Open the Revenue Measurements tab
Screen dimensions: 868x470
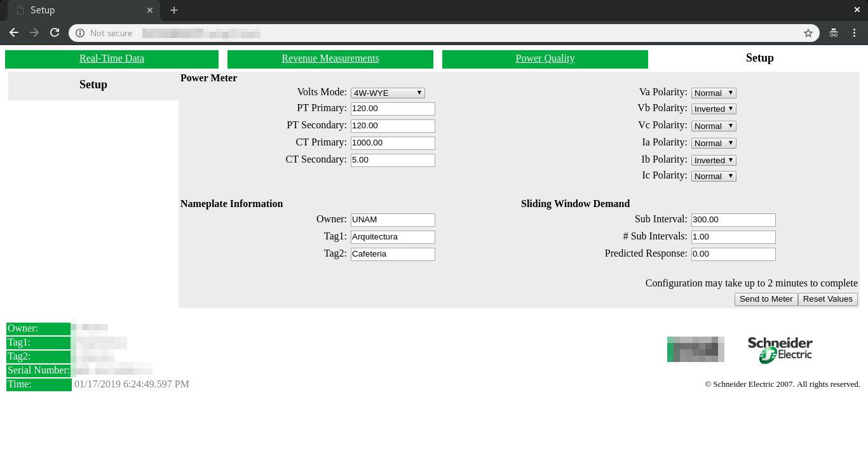[330, 58]
